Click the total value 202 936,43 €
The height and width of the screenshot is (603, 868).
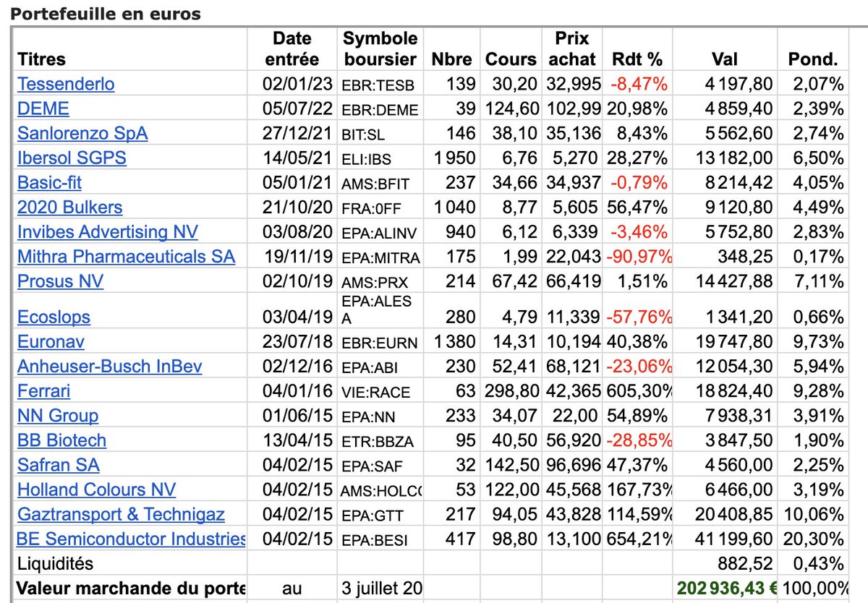point(726,588)
